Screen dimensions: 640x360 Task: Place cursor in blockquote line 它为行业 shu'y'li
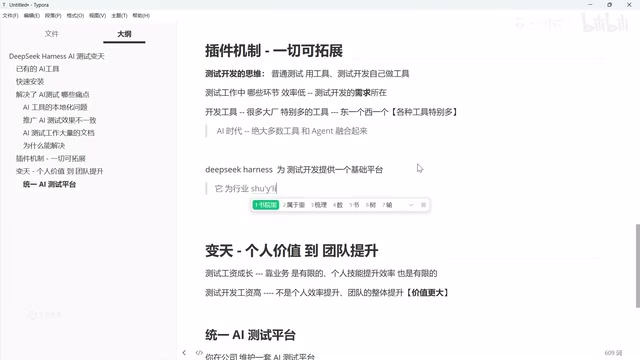pos(246,189)
